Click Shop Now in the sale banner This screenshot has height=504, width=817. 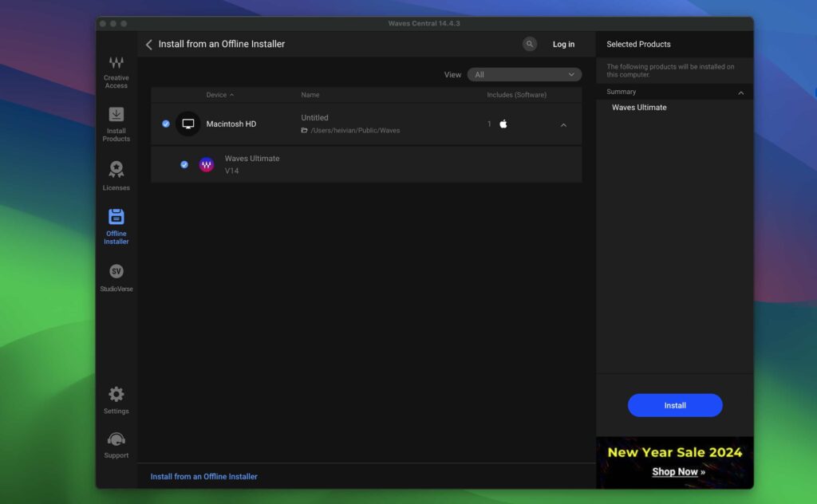click(675, 471)
